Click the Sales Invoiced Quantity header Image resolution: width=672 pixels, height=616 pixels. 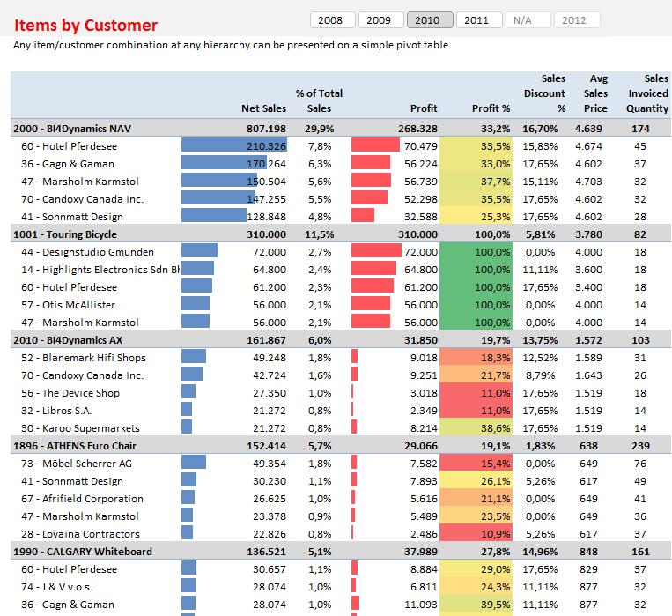647,93
